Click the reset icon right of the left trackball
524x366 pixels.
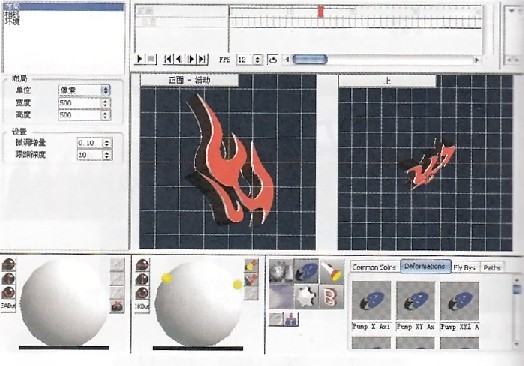click(117, 306)
